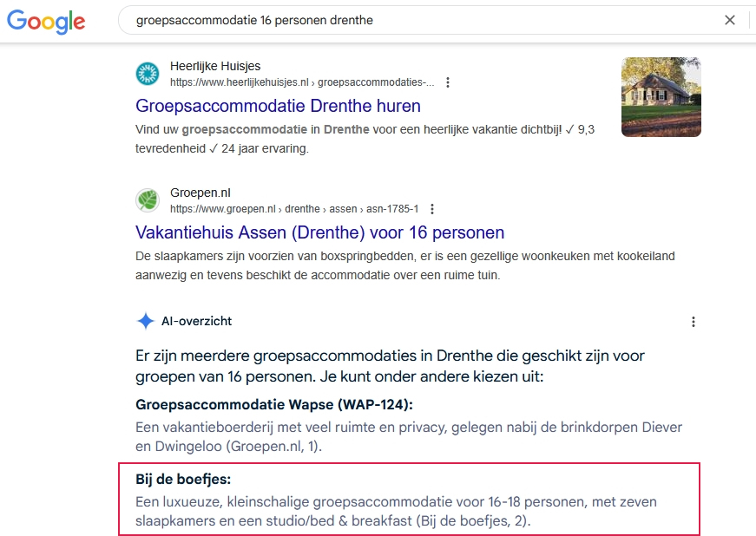Select heading 'Bij de boefjes:'
The height and width of the screenshot is (536, 756).
pos(183,479)
